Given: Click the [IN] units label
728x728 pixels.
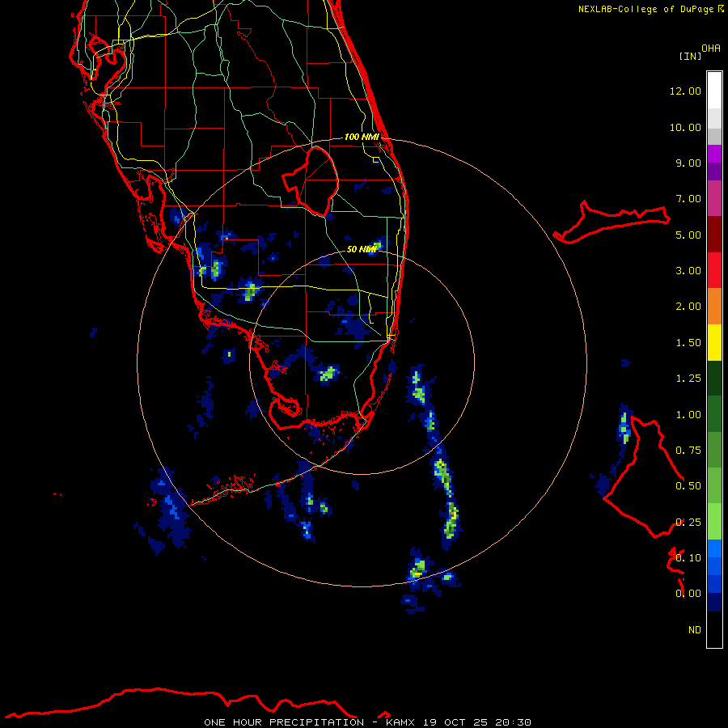Looking at the screenshot, I should (x=690, y=56).
